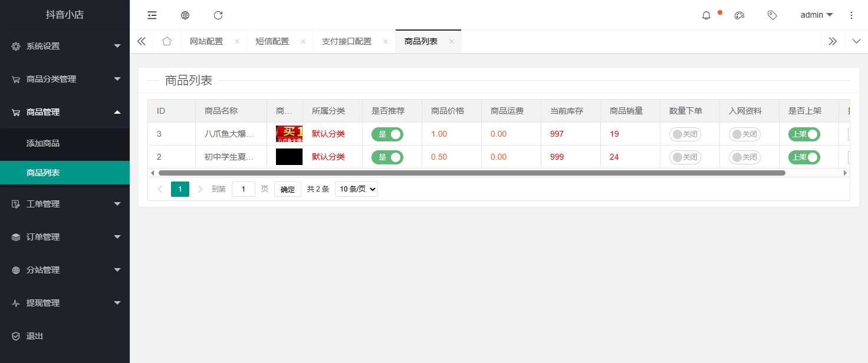This screenshot has width=868, height=363.
Task: Close the 网站配置 tab
Action: click(x=237, y=41)
